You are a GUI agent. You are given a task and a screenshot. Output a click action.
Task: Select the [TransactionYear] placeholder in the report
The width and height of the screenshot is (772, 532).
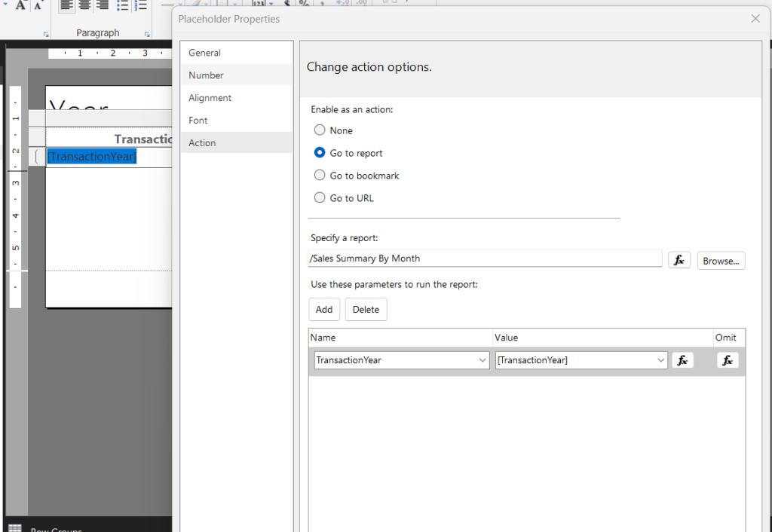91,157
